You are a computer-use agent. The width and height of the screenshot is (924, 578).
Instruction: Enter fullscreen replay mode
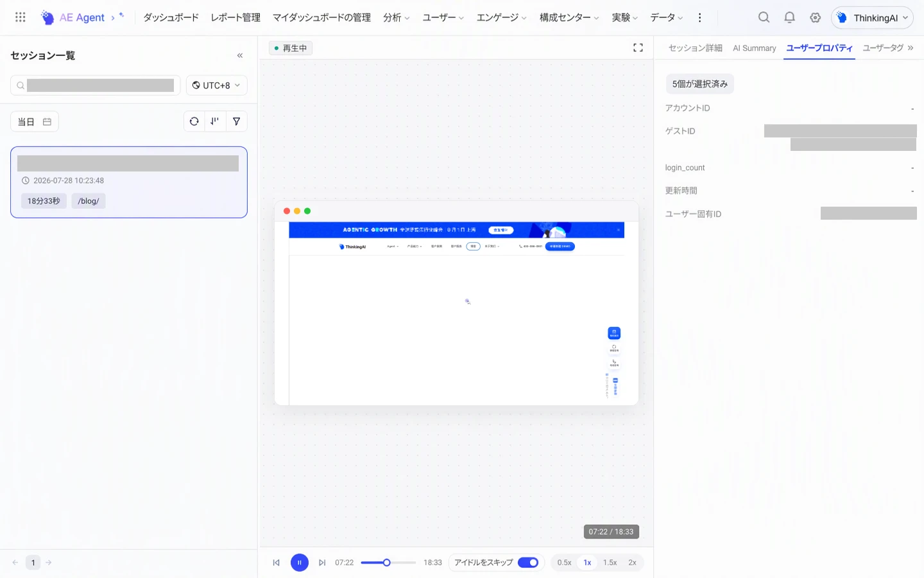(x=638, y=48)
